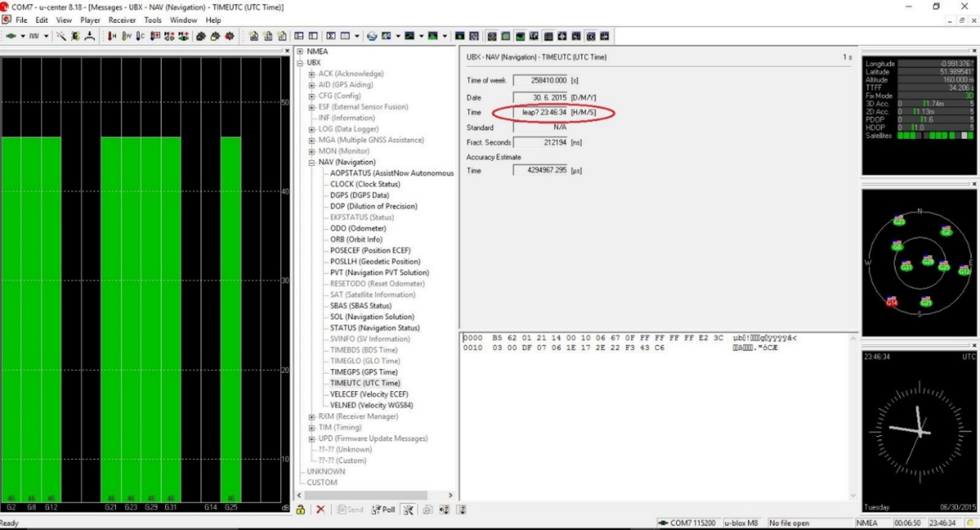Trigger Coldstart with the C thermometer icon

pyautogui.click(x=140, y=36)
